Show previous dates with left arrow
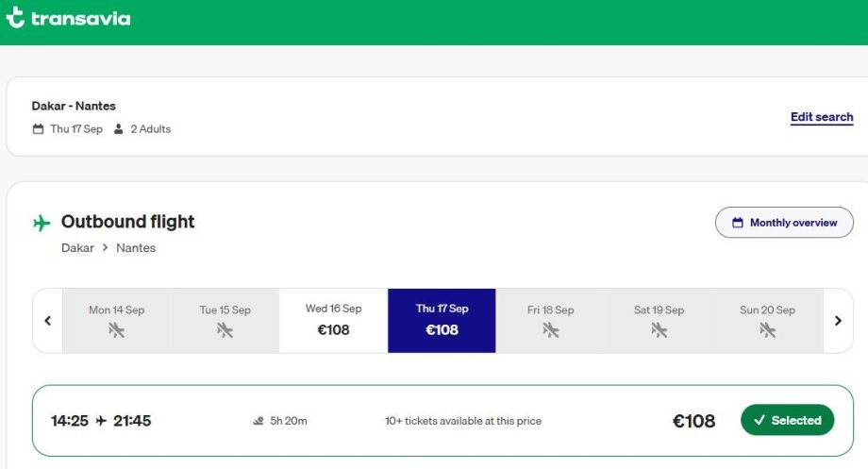Image resolution: width=868 pixels, height=469 pixels. click(48, 321)
